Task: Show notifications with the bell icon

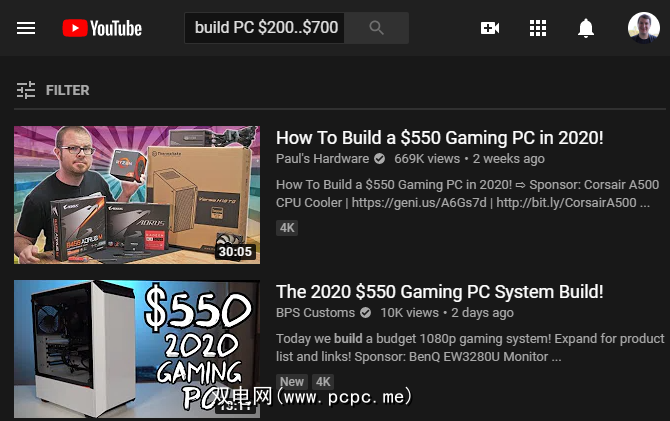Action: pyautogui.click(x=586, y=28)
